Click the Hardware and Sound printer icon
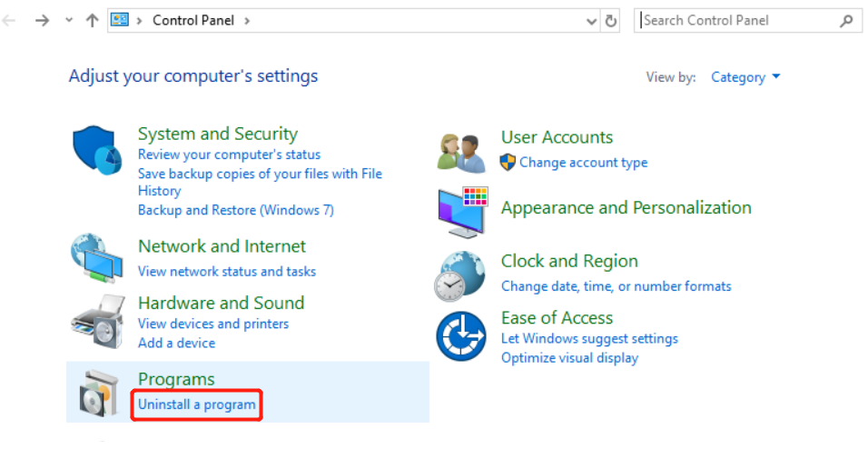The image size is (868, 469). [97, 320]
